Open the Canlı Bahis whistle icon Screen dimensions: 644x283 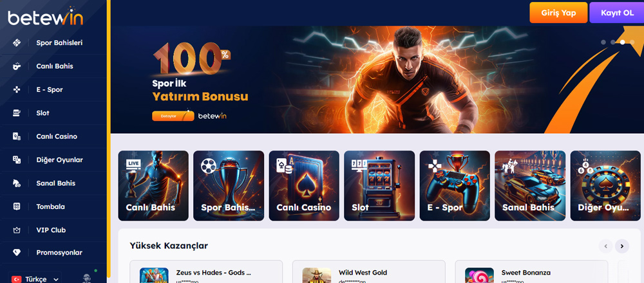coord(17,66)
